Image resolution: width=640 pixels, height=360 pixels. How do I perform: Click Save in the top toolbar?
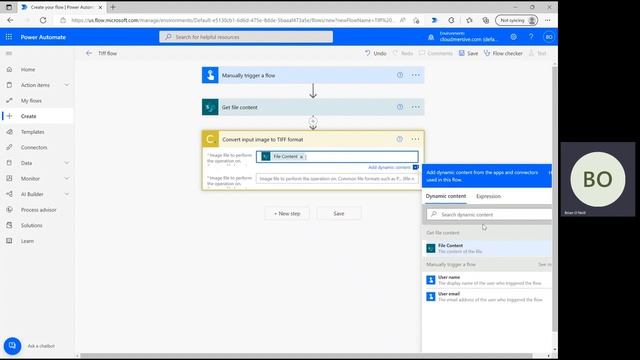(x=468, y=53)
